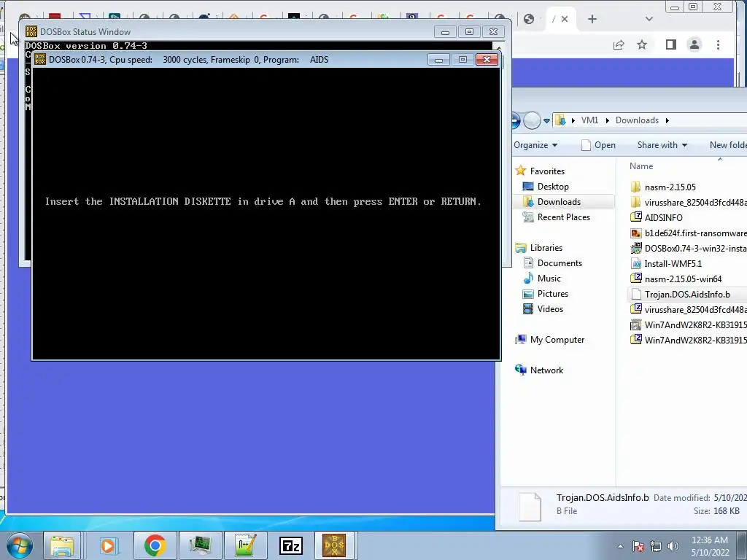The width and height of the screenshot is (747, 560).
Task: Open the Action Center flag icon
Action: (638, 546)
